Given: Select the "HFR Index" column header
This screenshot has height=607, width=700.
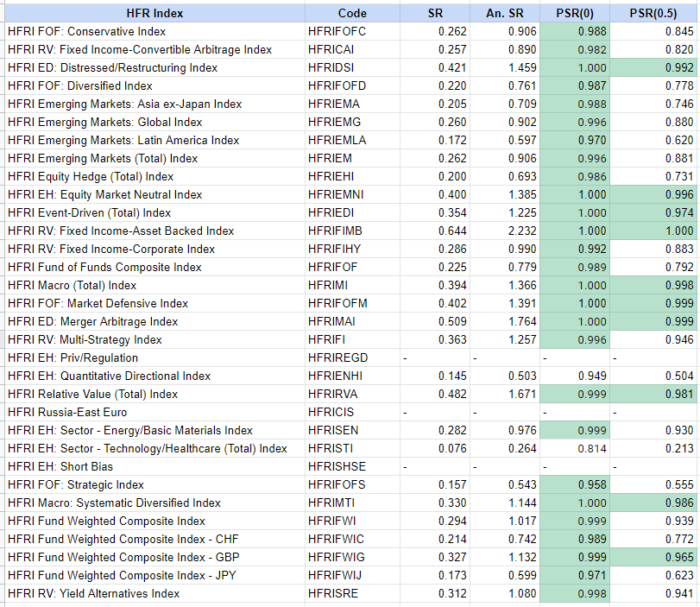Looking at the screenshot, I should 155,14.
